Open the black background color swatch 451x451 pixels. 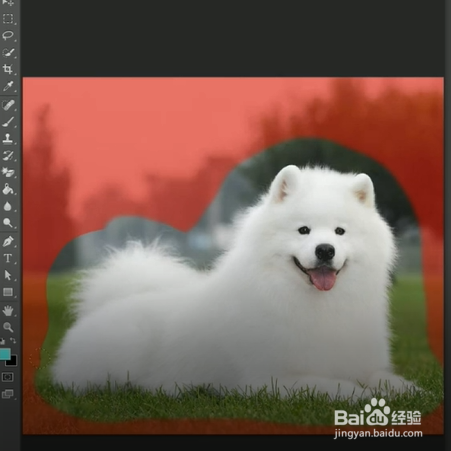point(13,363)
